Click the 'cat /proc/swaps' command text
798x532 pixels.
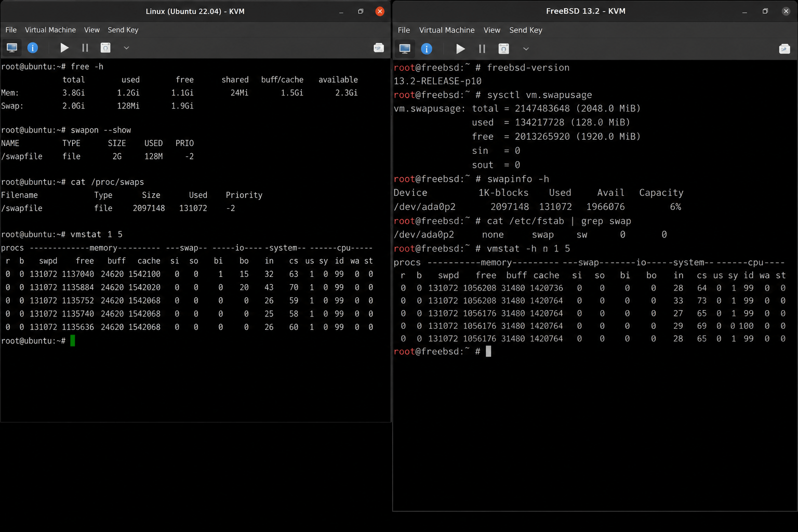point(107,182)
